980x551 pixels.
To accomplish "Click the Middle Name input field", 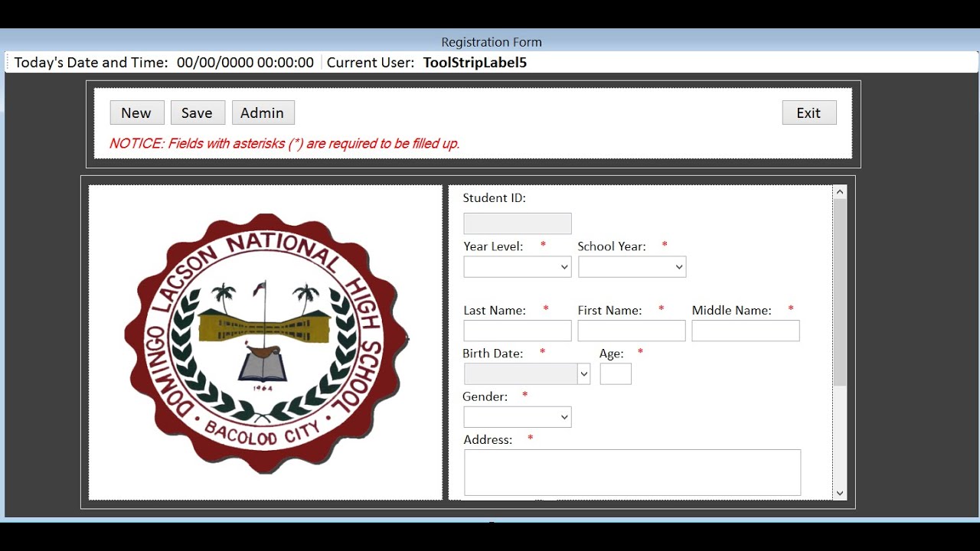I will pyautogui.click(x=746, y=331).
